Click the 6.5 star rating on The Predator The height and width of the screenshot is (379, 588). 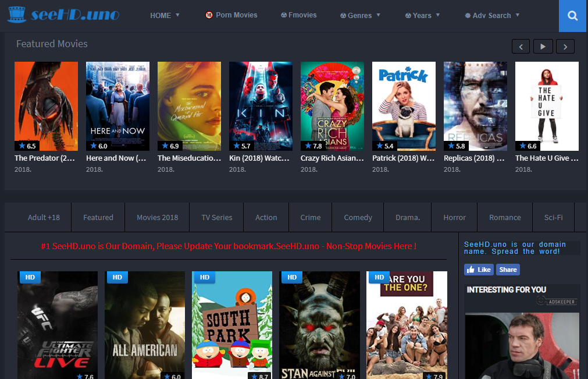[27, 146]
